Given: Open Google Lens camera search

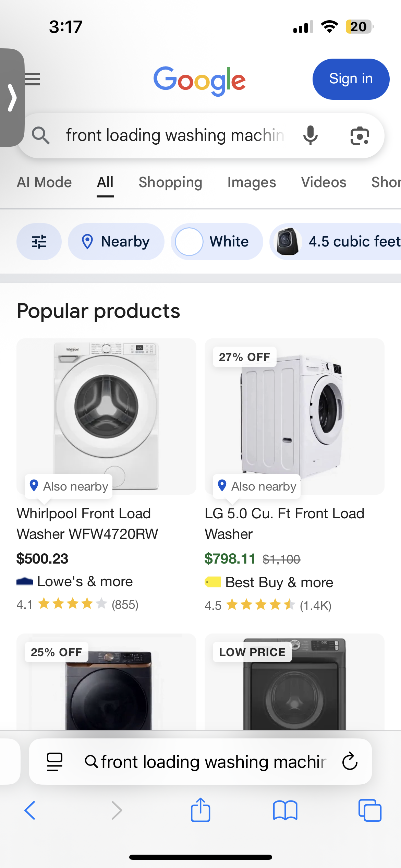Looking at the screenshot, I should coord(360,135).
